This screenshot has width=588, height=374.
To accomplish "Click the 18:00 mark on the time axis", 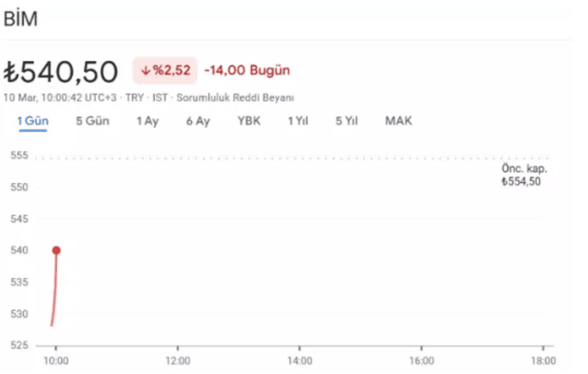I will [543, 361].
